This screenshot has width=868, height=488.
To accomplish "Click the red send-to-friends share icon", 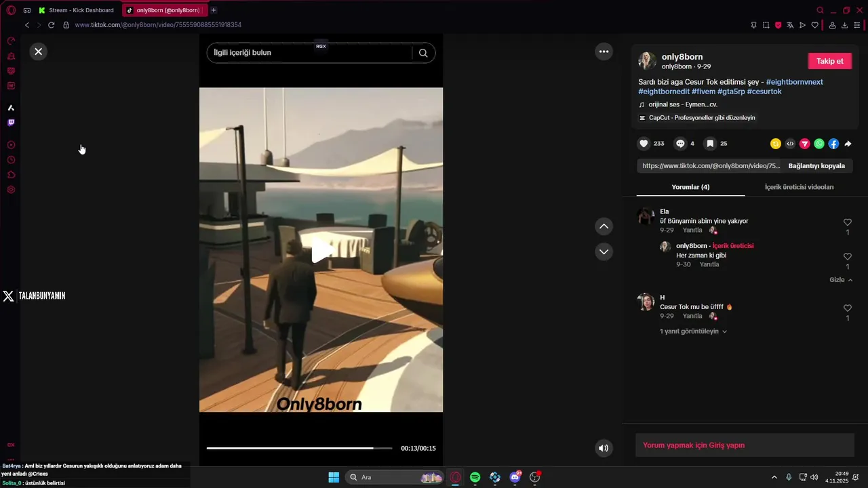I will click(804, 144).
